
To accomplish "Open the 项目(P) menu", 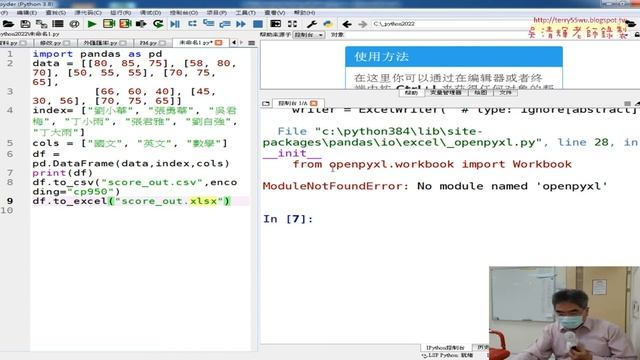I will point(216,13).
